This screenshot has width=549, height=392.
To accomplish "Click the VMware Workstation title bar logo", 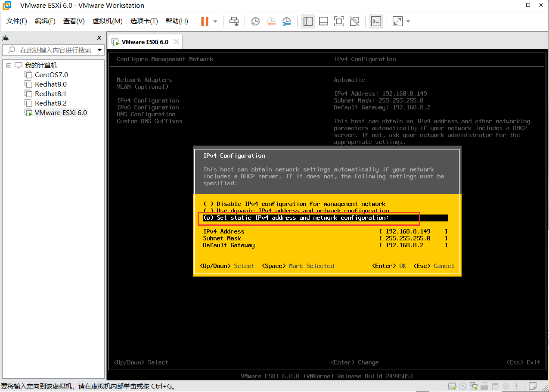I will (7, 5).
